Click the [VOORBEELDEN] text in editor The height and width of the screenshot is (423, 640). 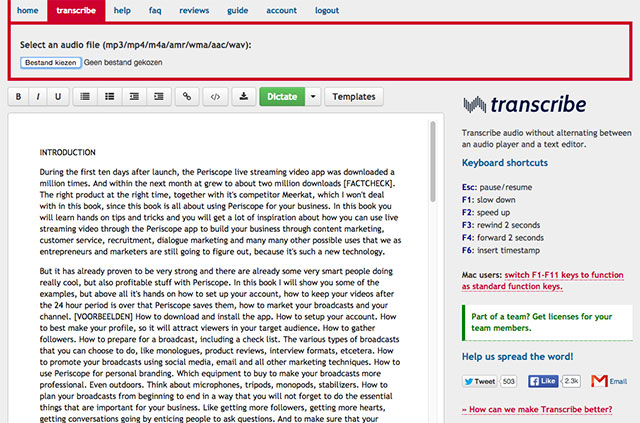coord(103,316)
